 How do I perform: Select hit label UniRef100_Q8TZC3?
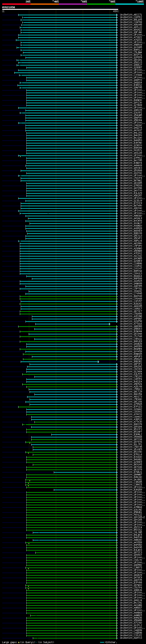click(x=131, y=553)
